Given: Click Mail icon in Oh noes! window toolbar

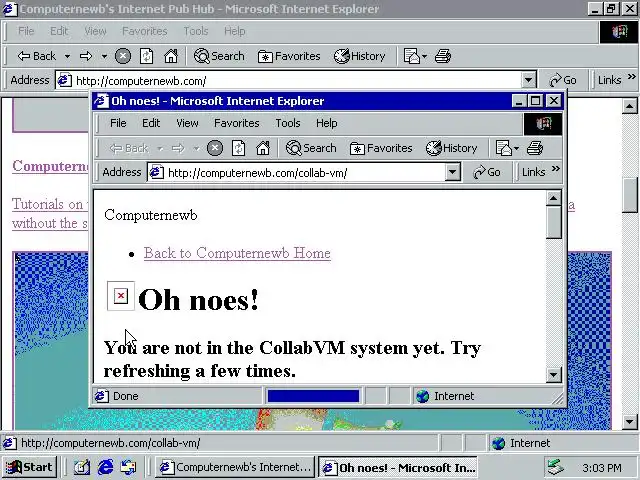Looking at the screenshot, I should (504, 148).
